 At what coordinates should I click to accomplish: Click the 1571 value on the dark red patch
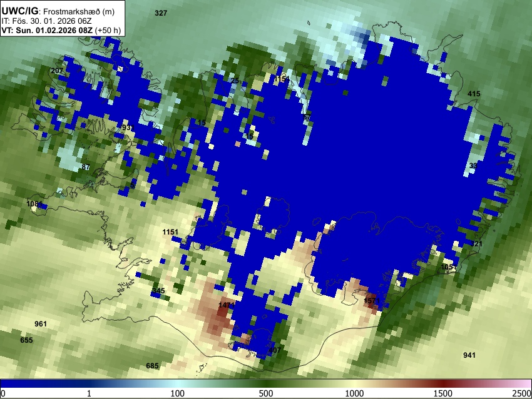[x=372, y=301]
